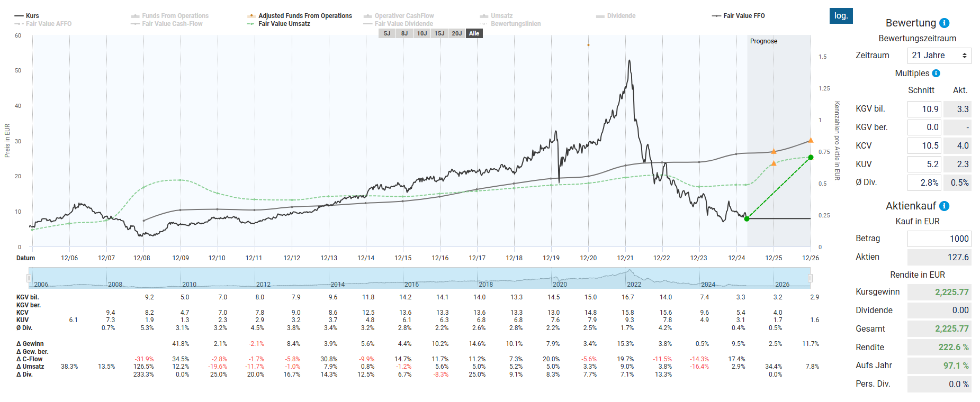Image resolution: width=980 pixels, height=402 pixels.
Task: Select the 5J time range tab
Action: click(x=387, y=33)
